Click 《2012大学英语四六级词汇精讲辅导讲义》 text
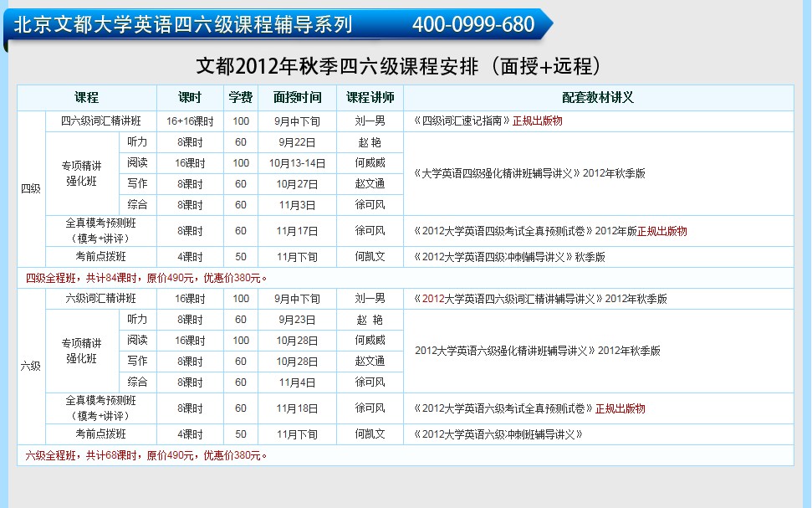 pyautogui.click(x=508, y=299)
